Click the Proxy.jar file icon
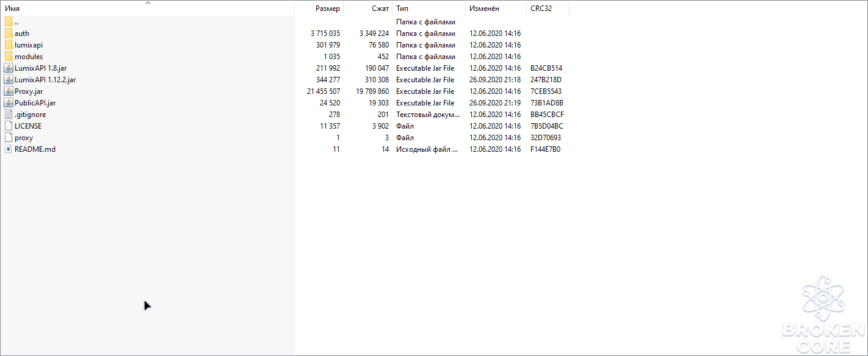 click(9, 91)
